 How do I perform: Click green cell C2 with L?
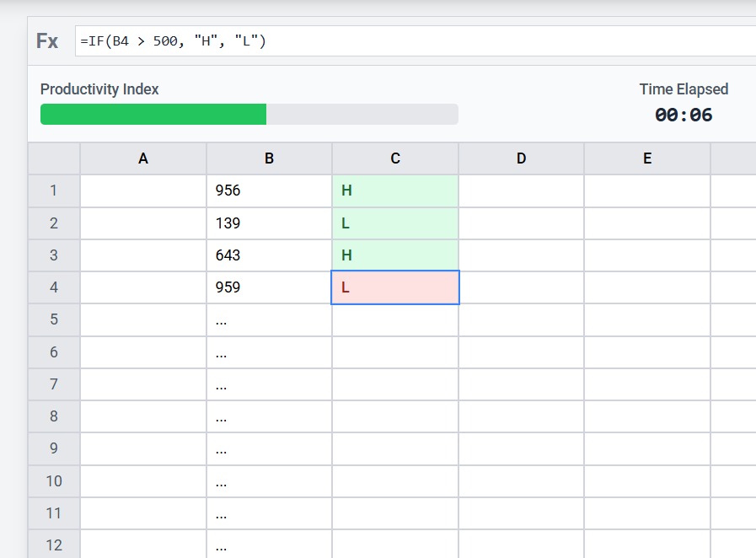click(x=395, y=223)
